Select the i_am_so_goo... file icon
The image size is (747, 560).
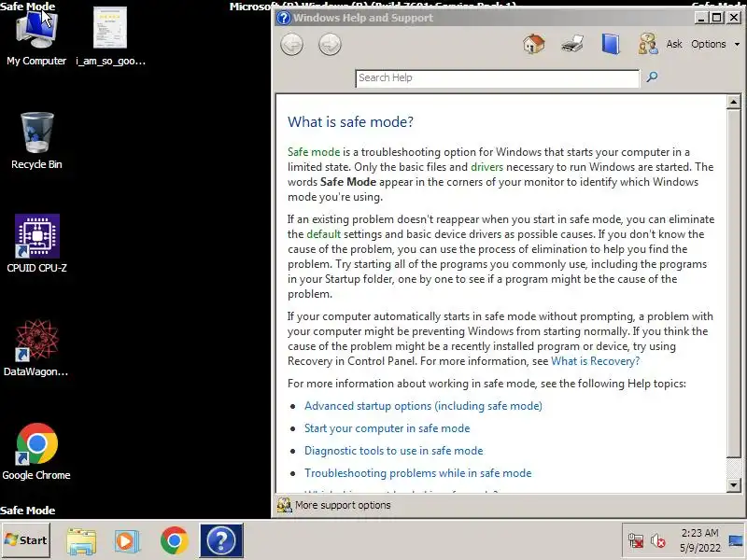[x=110, y=37]
